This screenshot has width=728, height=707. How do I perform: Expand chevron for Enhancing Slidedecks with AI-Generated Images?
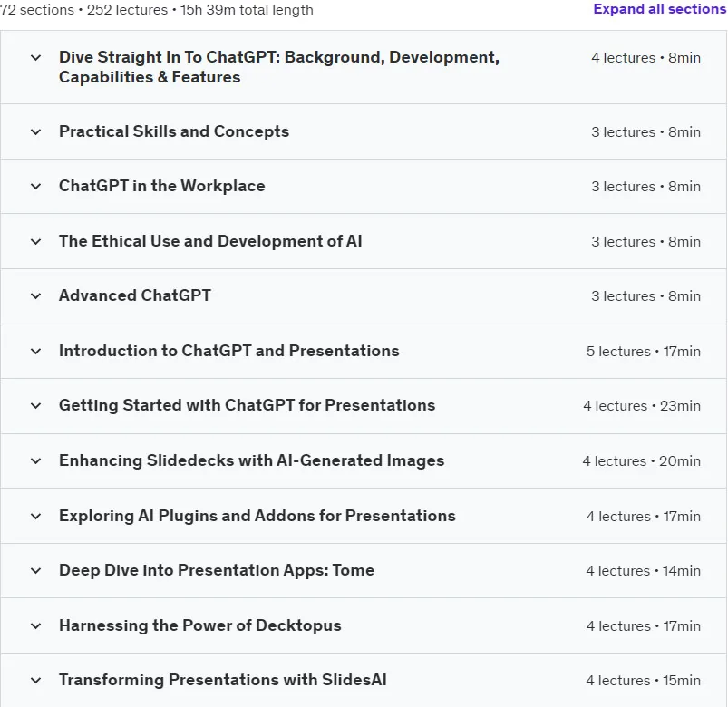[35, 461]
